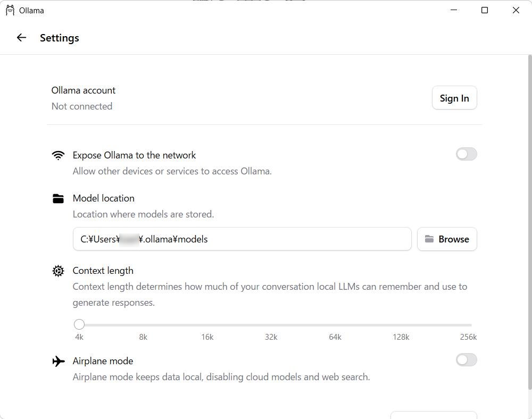Set context length to 8k on slider
Image resolution: width=532 pixels, height=419 pixels.
[x=143, y=324]
